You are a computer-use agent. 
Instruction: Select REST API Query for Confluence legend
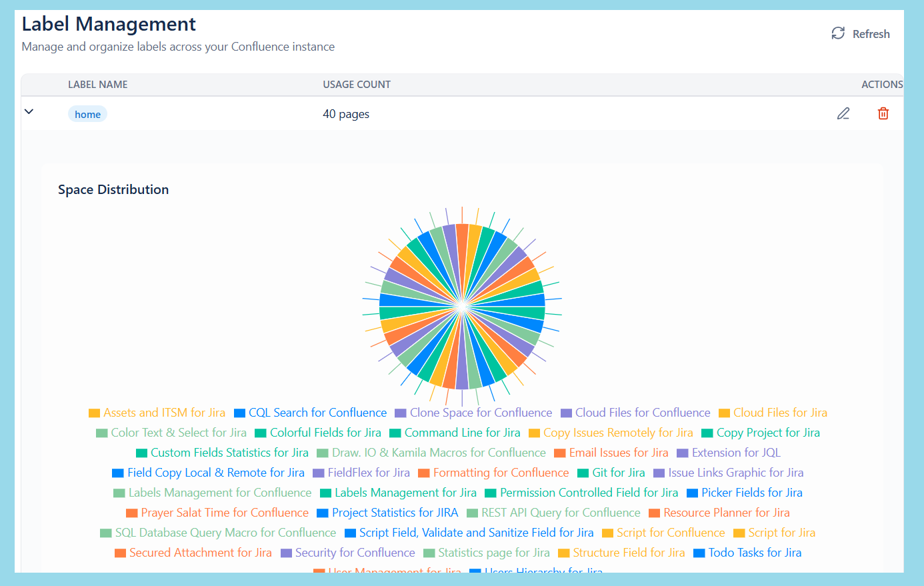[x=554, y=513]
